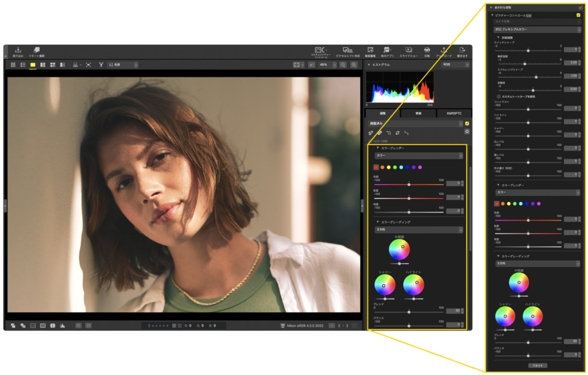Toggle the yellow 調整済み adjustment checkbox
The height and width of the screenshot is (375, 588).
[467, 123]
